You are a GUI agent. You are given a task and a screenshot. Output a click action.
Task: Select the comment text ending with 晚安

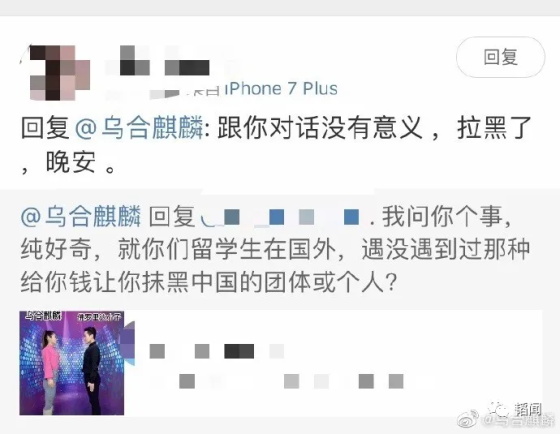tap(276, 145)
